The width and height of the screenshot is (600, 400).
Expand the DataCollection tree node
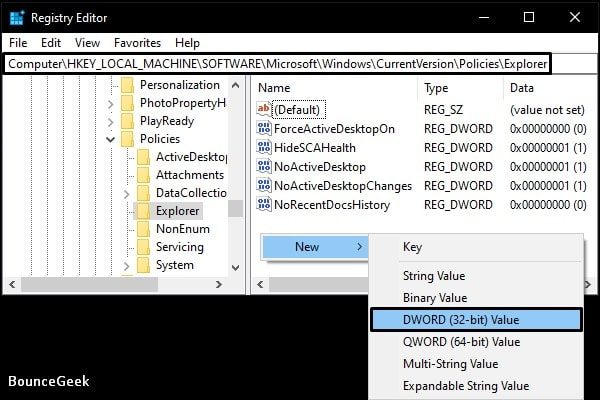click(127, 194)
